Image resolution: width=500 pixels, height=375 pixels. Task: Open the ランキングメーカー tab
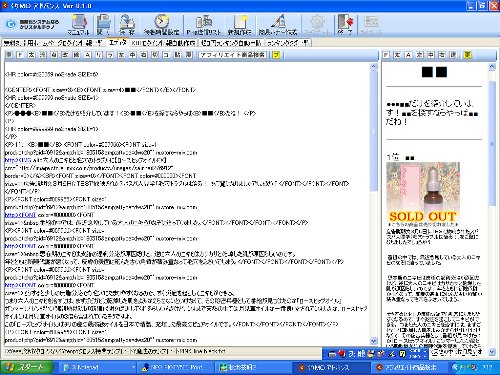pyautogui.click(x=288, y=43)
